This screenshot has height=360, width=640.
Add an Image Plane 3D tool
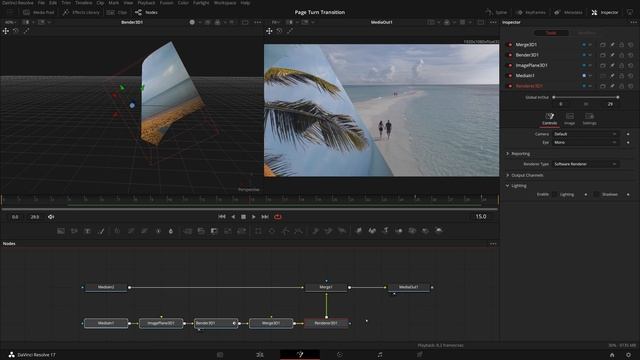tap(359, 231)
